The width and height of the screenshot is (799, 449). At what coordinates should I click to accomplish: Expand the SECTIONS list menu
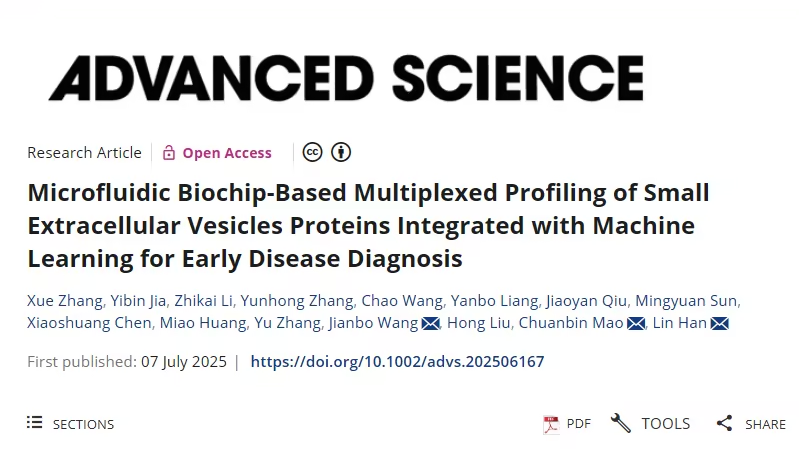pyautogui.click(x=71, y=424)
